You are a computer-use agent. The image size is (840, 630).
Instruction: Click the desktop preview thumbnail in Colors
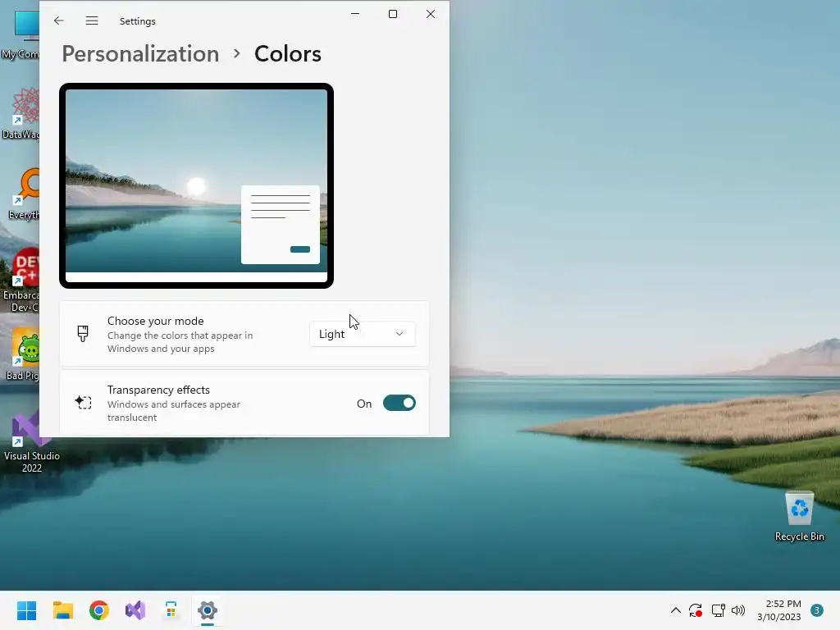(x=196, y=185)
